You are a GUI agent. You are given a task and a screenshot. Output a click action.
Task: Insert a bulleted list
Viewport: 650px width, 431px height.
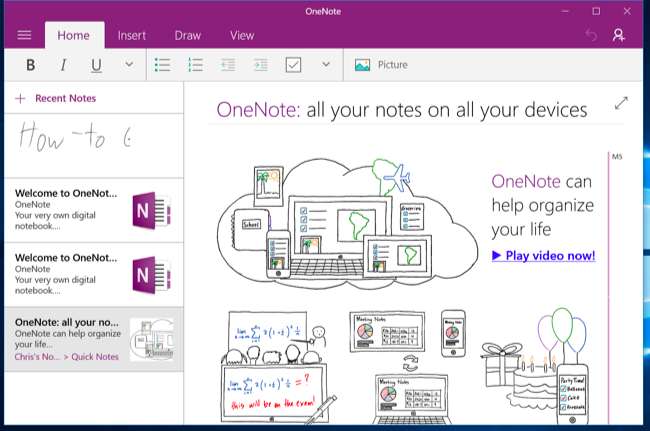point(163,65)
